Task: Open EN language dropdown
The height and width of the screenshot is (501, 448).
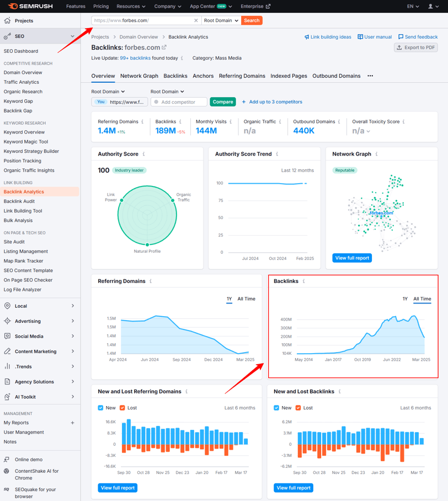Action: click(413, 7)
